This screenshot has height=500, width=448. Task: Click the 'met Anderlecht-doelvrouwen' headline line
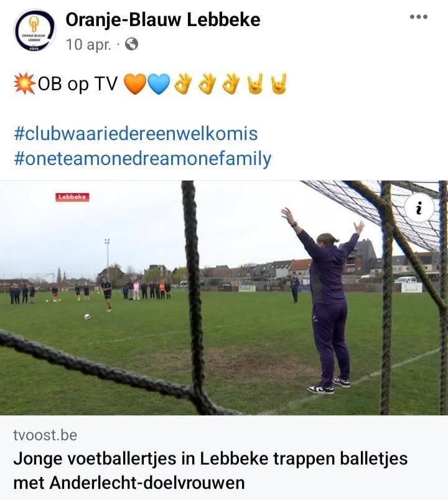129,483
